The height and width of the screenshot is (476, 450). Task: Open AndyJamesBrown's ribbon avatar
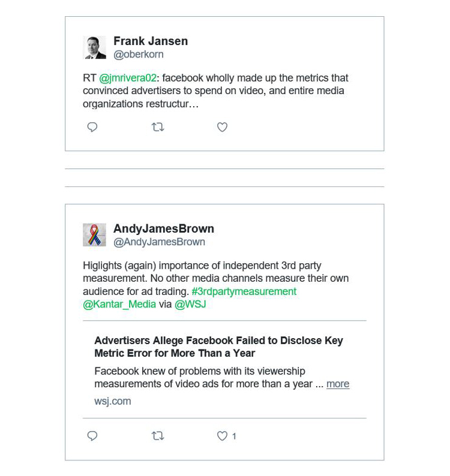[94, 235]
